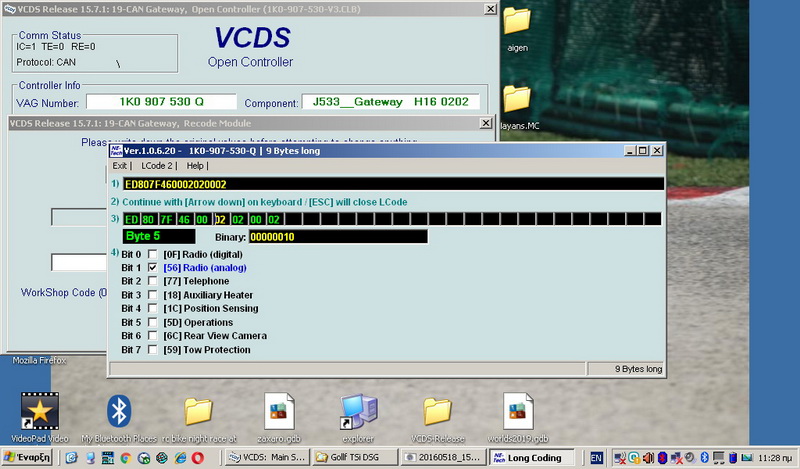The width and height of the screenshot is (800, 469).
Task: Enable Bit 0 Radio (digital) checkbox
Action: [x=152, y=254]
